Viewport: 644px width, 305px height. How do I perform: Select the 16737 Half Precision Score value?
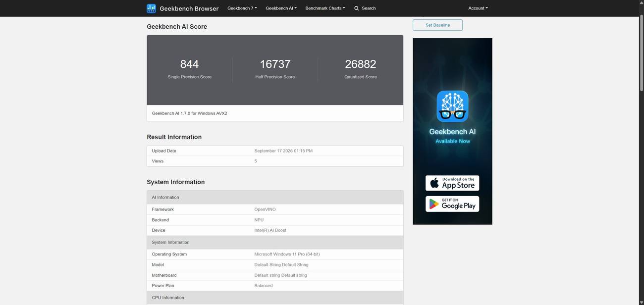point(275,64)
